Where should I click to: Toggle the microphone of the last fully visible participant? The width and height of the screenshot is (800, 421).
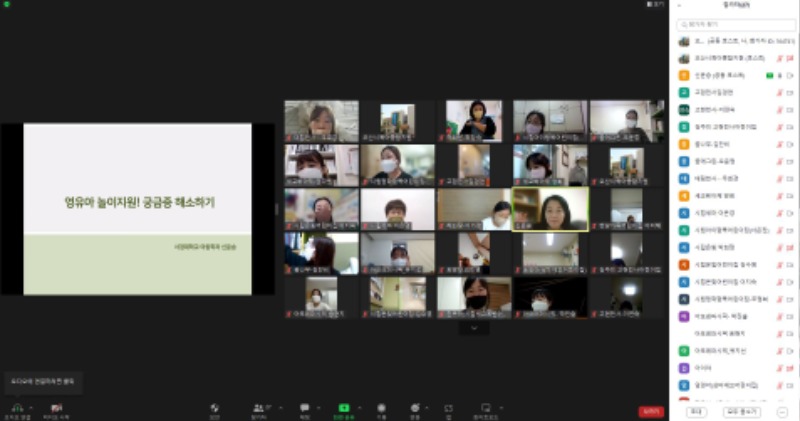(778, 384)
